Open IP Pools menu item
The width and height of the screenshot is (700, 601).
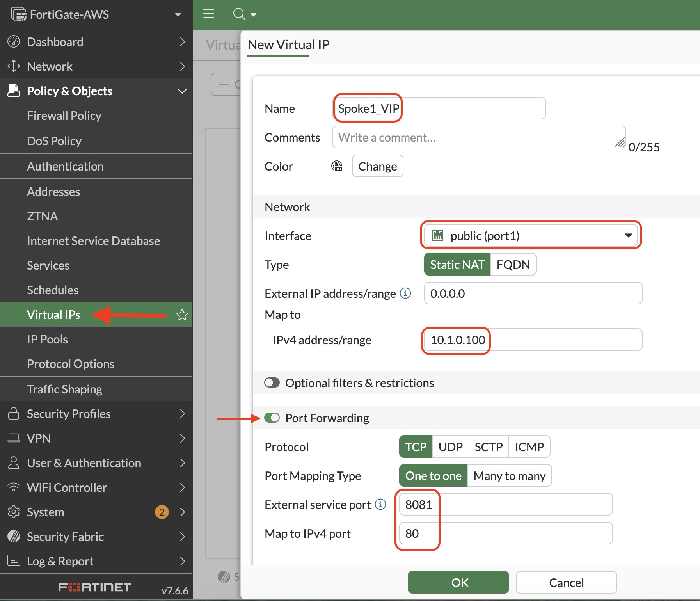(96, 339)
